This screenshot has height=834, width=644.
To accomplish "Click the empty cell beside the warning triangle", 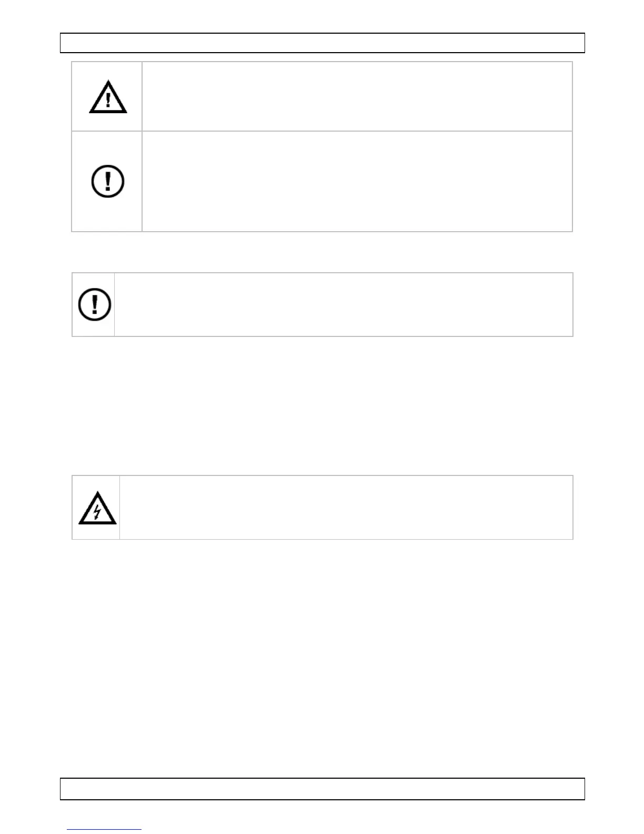I will 357,96.
